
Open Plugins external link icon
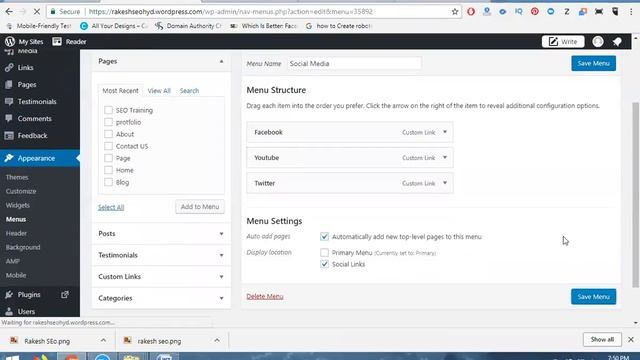(x=65, y=294)
